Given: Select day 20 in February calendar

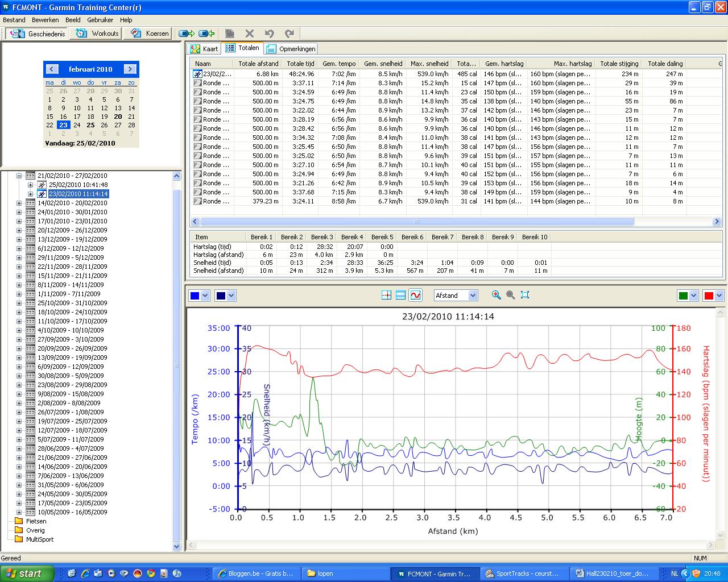Looking at the screenshot, I should 118,117.
